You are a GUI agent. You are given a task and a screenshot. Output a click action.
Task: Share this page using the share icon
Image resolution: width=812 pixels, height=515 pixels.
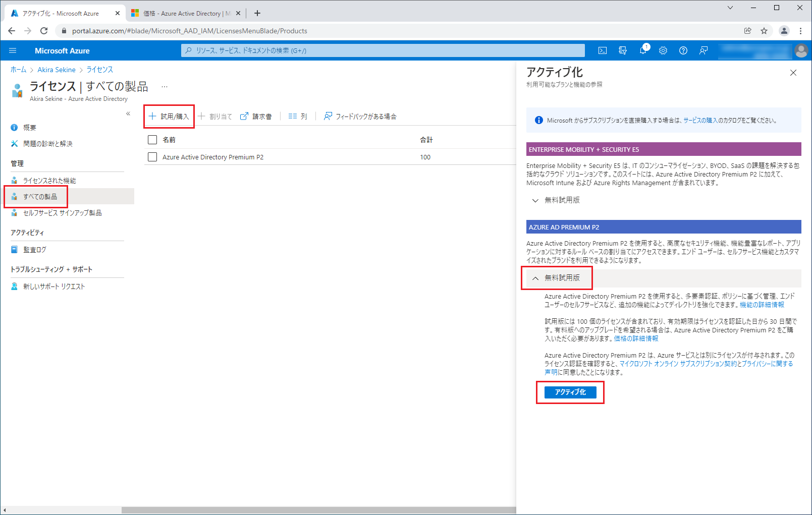[x=748, y=31]
